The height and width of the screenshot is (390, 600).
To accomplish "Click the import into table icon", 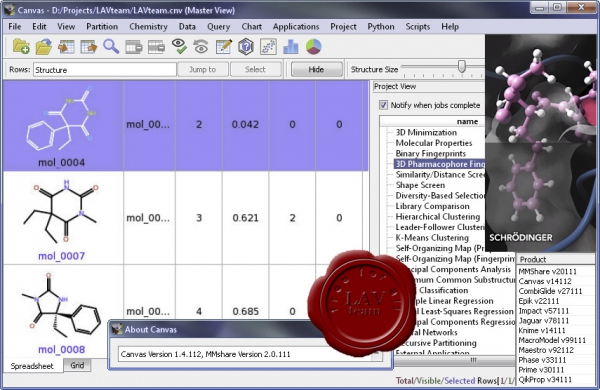I will pos(66,47).
